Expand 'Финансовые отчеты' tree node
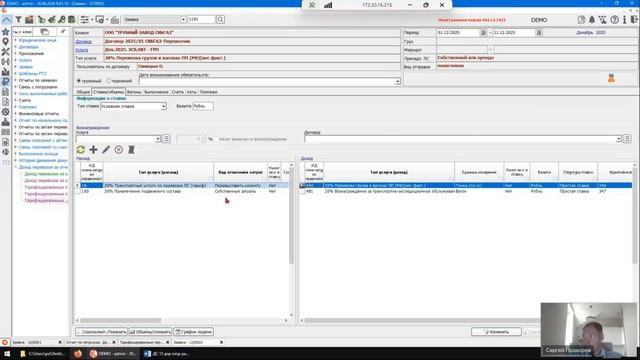The height and width of the screenshot is (360, 640). pyautogui.click(x=16, y=113)
